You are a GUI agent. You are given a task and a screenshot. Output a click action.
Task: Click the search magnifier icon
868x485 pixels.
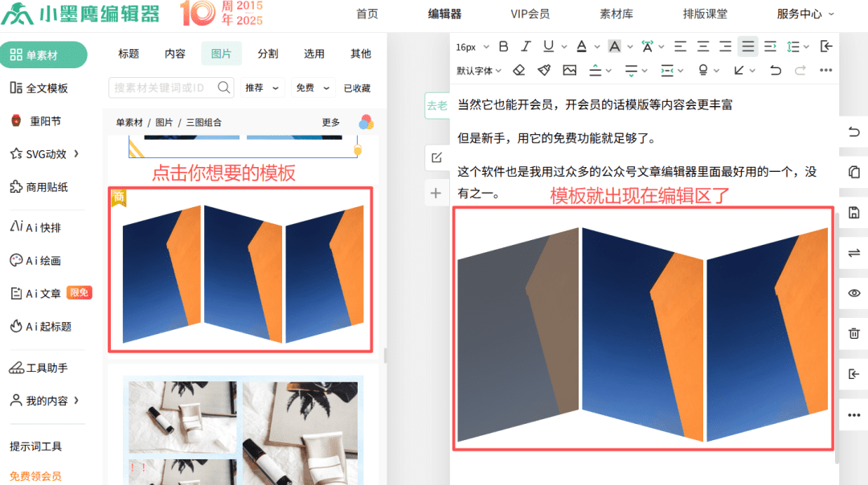224,87
